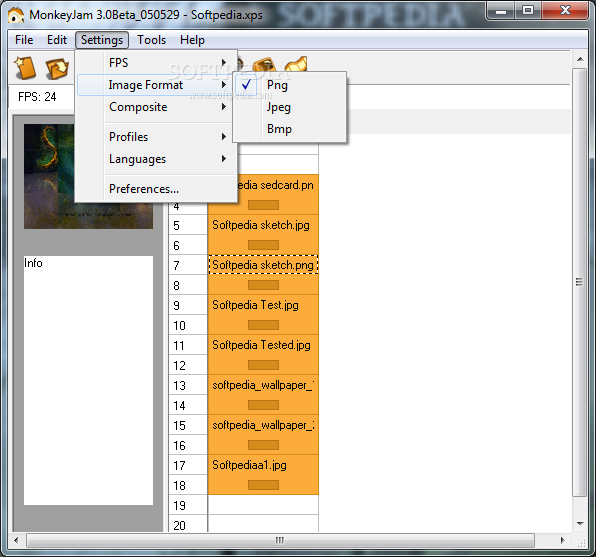The width and height of the screenshot is (596, 557).
Task: Select the Softpedia sketch.jpg cell
Action: [263, 225]
